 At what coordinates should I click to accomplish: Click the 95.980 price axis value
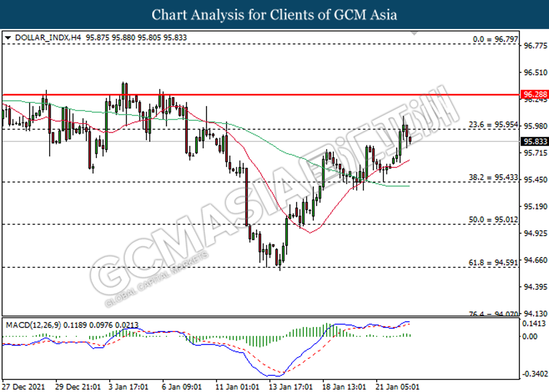pos(535,126)
